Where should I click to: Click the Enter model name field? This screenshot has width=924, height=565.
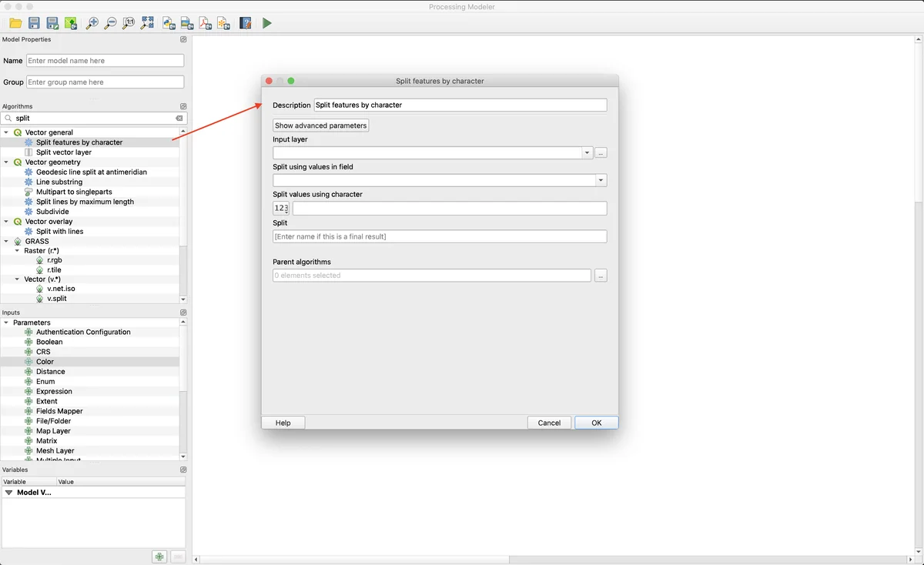(105, 61)
